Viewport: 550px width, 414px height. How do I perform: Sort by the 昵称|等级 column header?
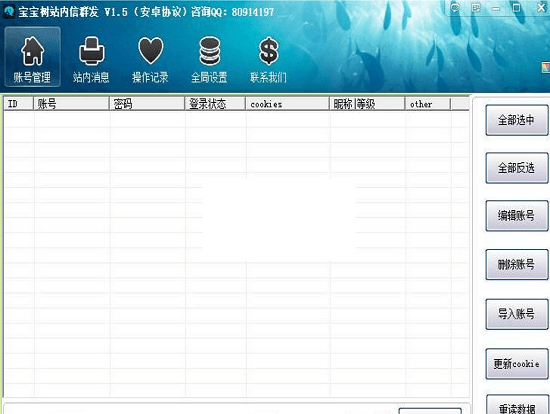[x=367, y=104]
